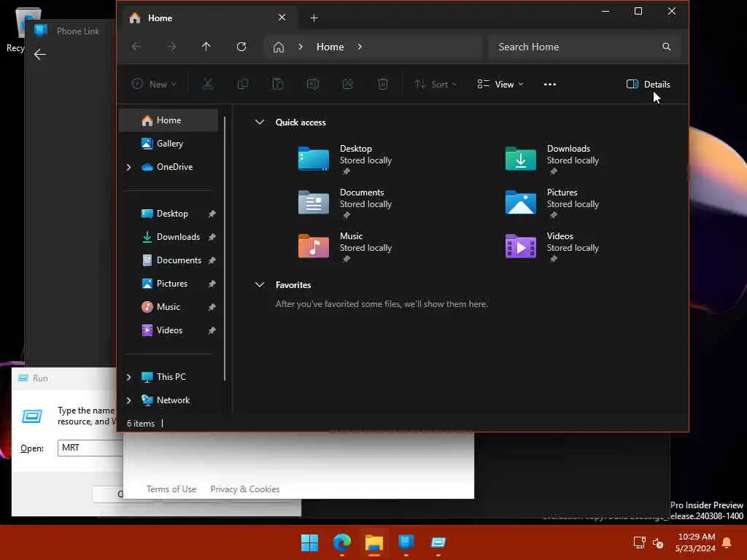Click pin icon next to sidebar Music
This screenshot has height=560, width=747.
pos(212,307)
